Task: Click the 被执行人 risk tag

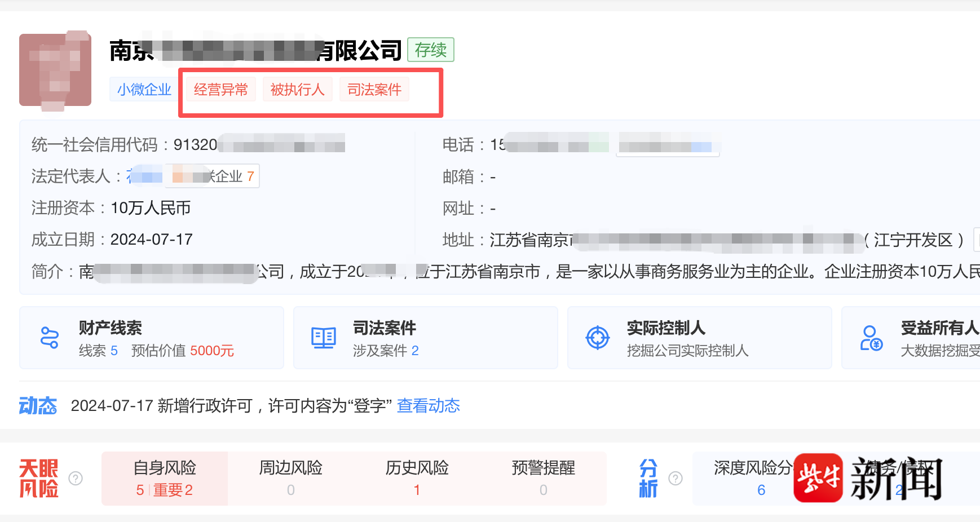Action: pos(297,90)
